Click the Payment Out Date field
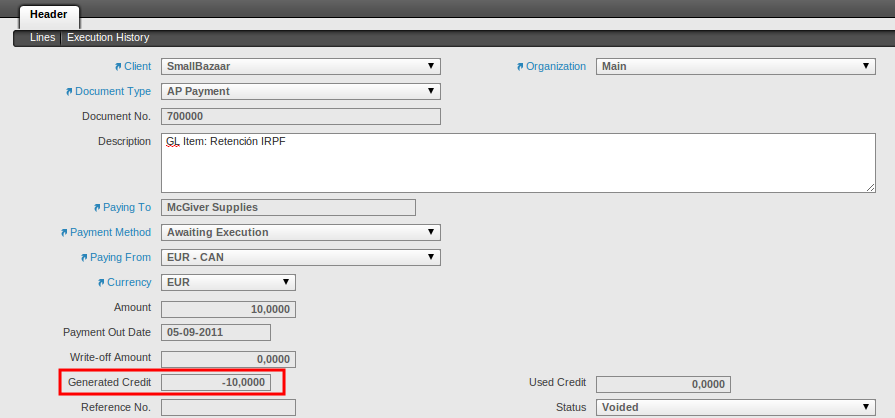 pyautogui.click(x=216, y=332)
